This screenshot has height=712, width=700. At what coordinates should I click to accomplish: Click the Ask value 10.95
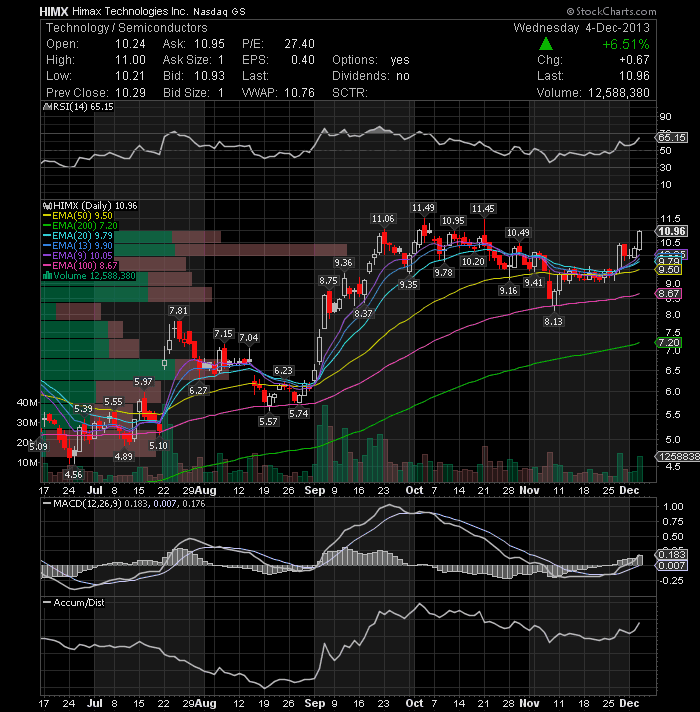[x=209, y=44]
